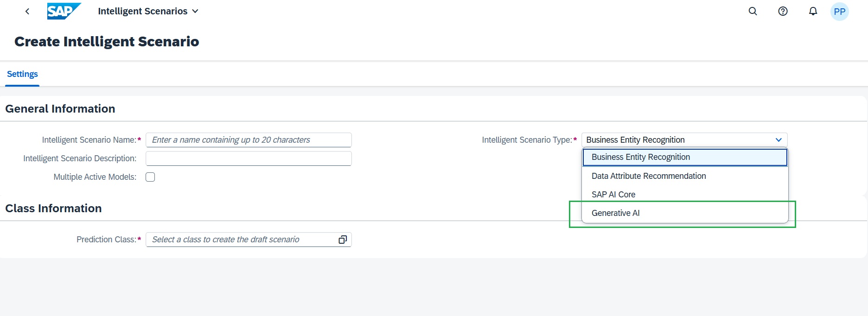Click the Class Information section heading
This screenshot has height=316, width=868.
pos(53,209)
